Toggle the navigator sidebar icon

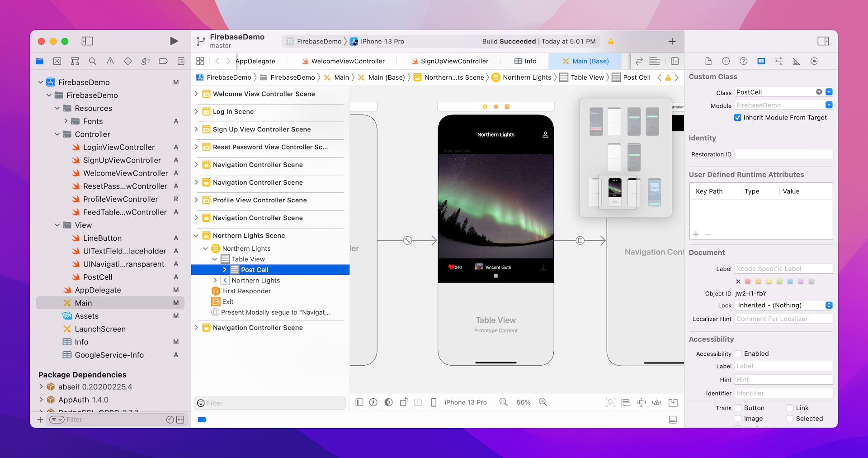[87, 41]
